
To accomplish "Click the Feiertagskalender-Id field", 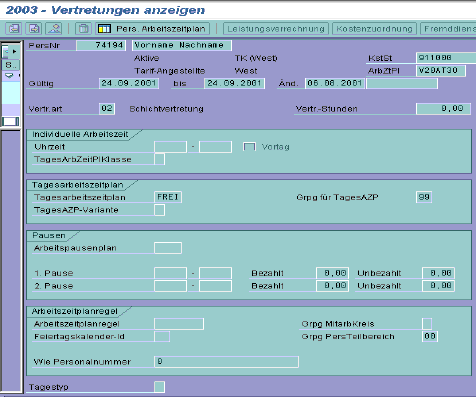I will coord(162,336).
